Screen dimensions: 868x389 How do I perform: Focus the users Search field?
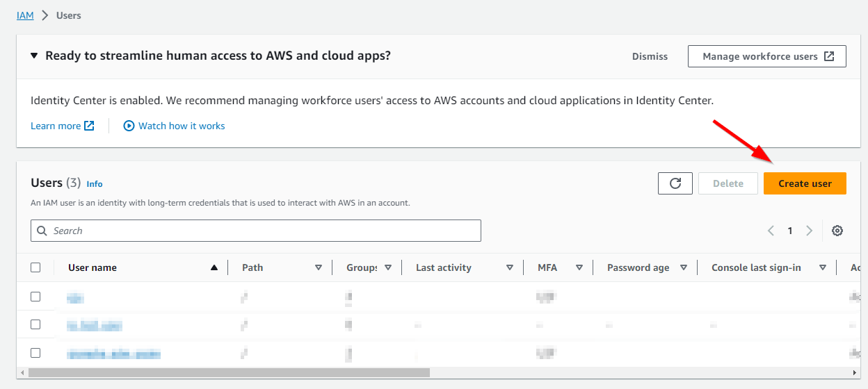256,231
